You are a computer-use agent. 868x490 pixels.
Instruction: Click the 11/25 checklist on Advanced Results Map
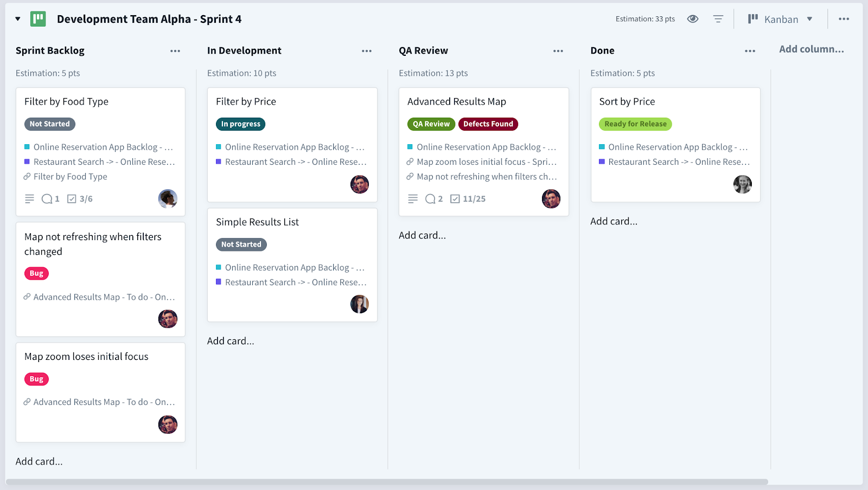click(468, 199)
